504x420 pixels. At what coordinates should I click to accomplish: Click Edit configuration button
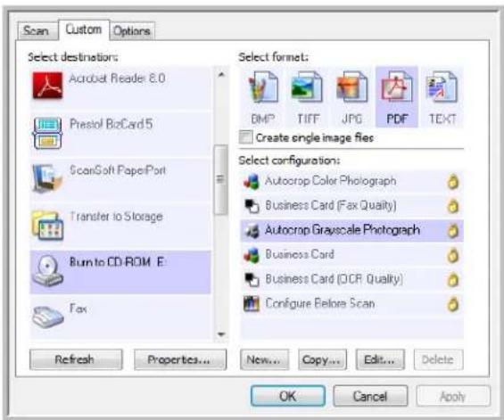tap(380, 359)
